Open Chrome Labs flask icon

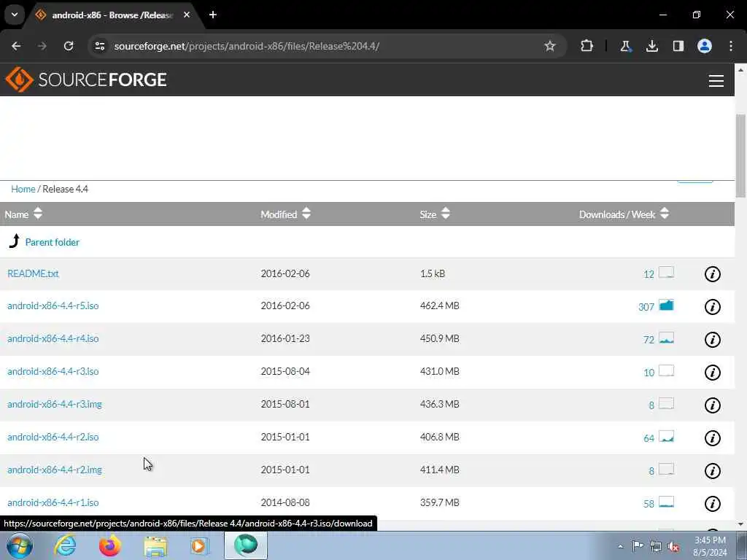(x=625, y=46)
